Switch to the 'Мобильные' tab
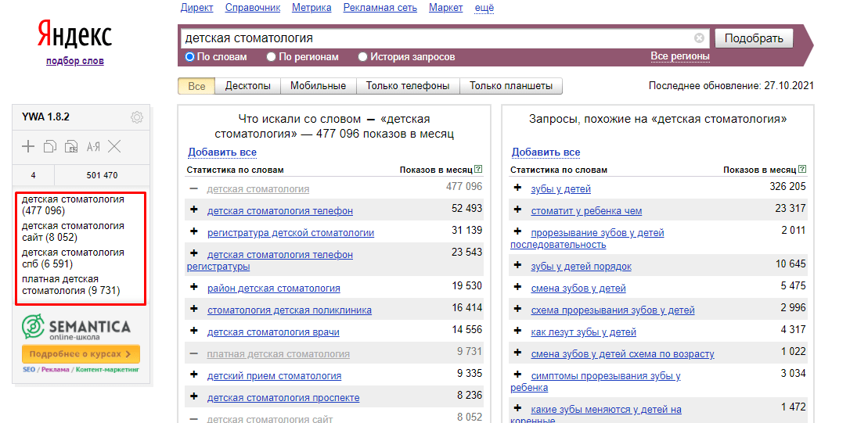 [x=319, y=86]
